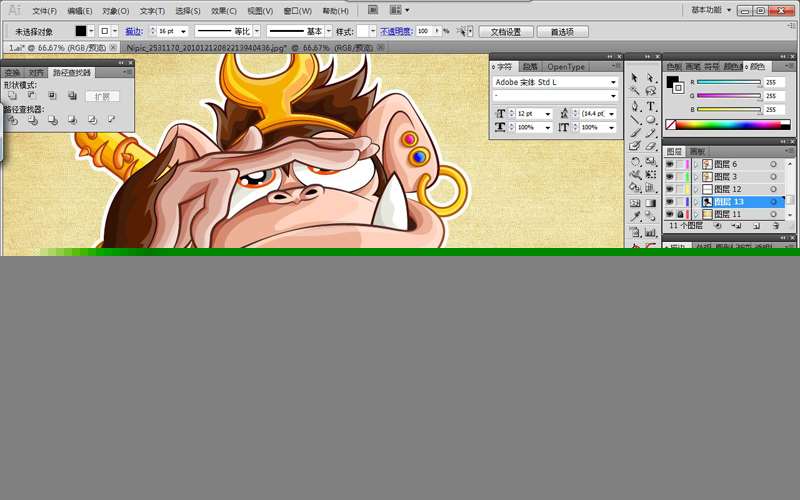Image resolution: width=800 pixels, height=500 pixels.
Task: Open the 基本 brush definition dropdown
Action: tap(329, 32)
